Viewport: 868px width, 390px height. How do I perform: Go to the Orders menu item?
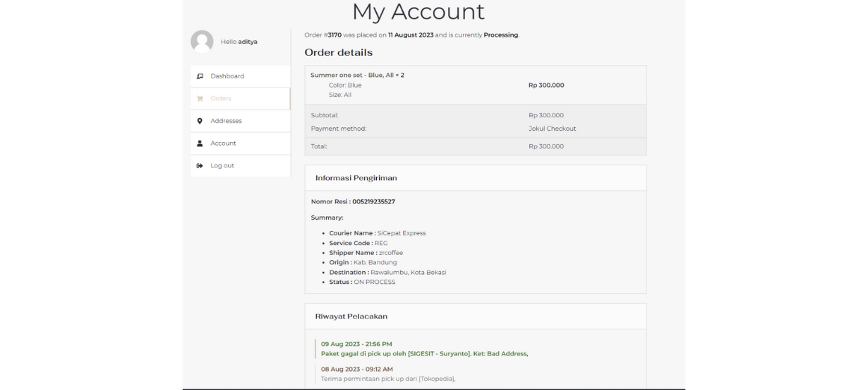(221, 99)
